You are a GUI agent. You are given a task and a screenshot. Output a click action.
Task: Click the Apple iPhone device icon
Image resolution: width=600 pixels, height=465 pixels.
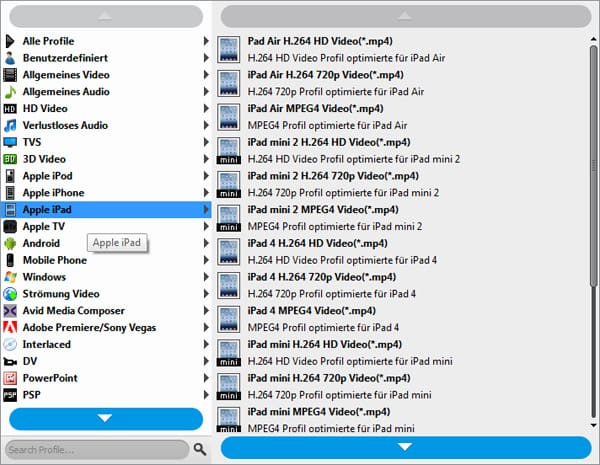point(10,193)
